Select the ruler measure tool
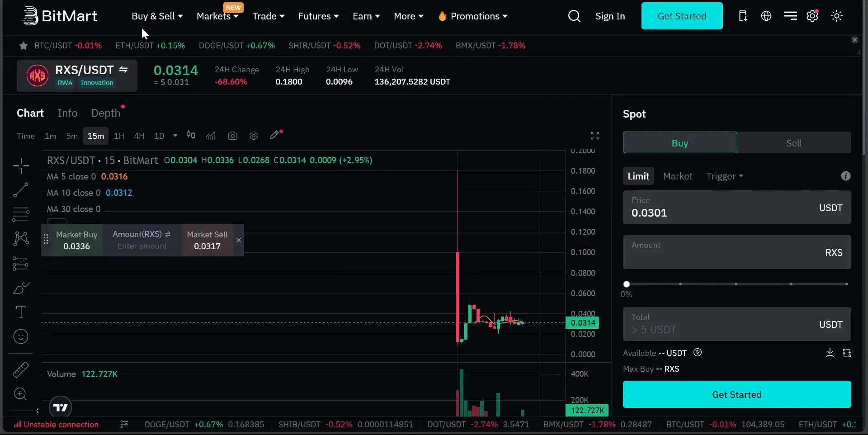 pos(21,369)
